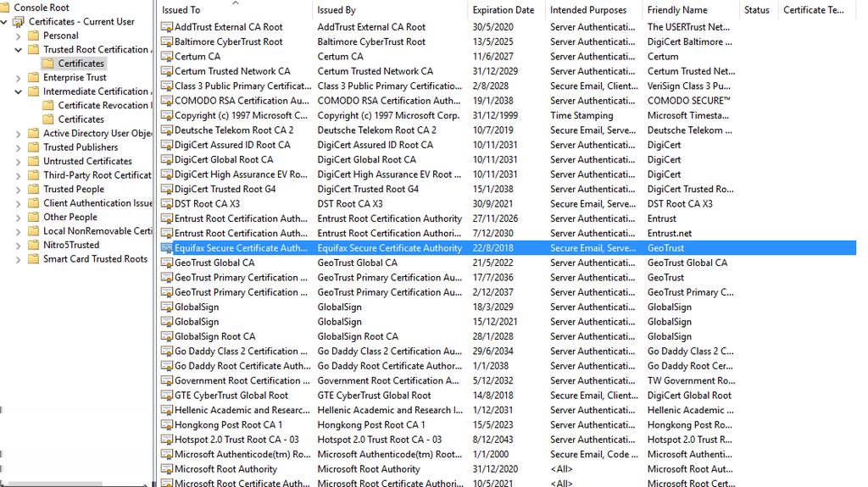
Task: Expand the Local NonRemovable Certificates node
Action: tap(19, 231)
